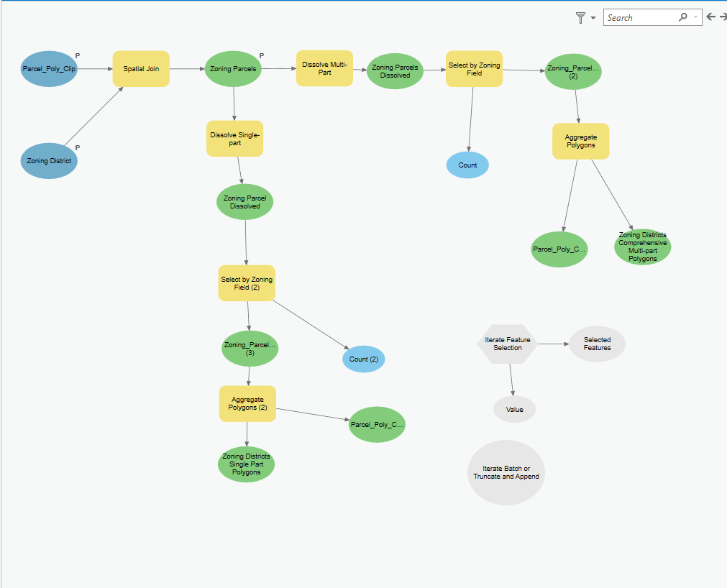
Task: Select the blue Count value node
Action: (x=467, y=165)
